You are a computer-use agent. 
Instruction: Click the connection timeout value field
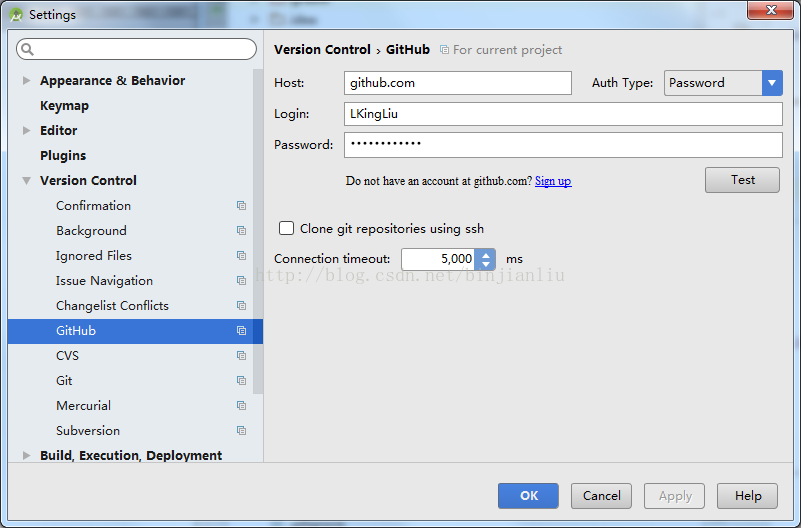[438, 259]
